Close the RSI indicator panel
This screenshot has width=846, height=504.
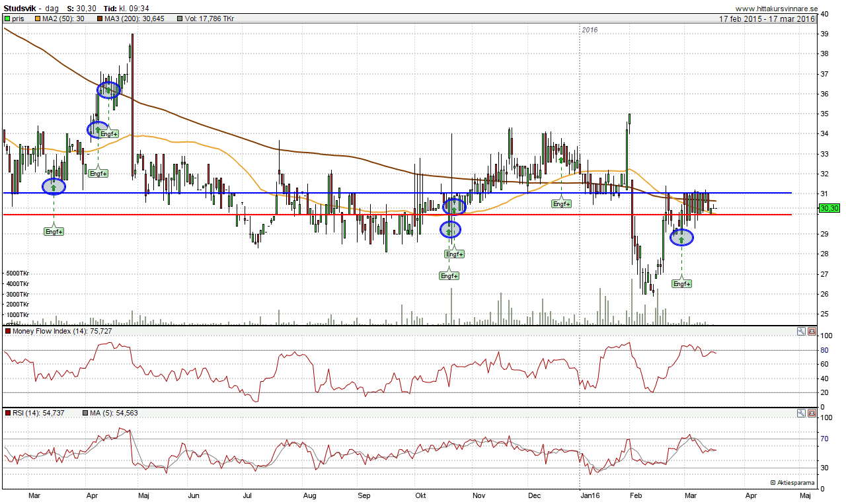click(812, 413)
